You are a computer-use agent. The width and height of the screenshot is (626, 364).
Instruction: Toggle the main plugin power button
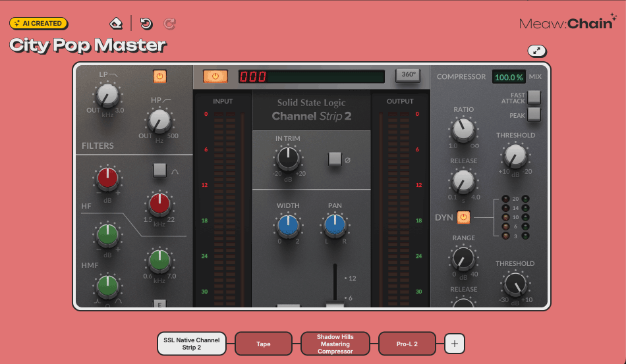215,76
